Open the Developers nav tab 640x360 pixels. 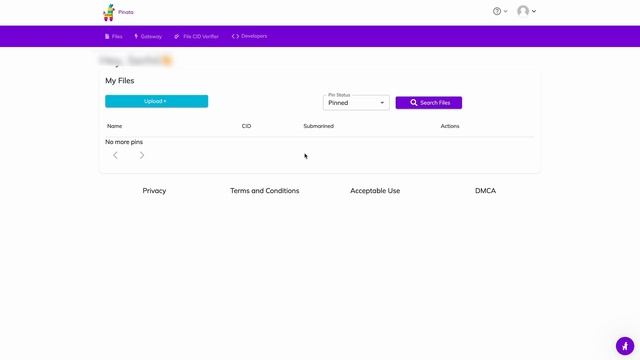[x=249, y=36]
